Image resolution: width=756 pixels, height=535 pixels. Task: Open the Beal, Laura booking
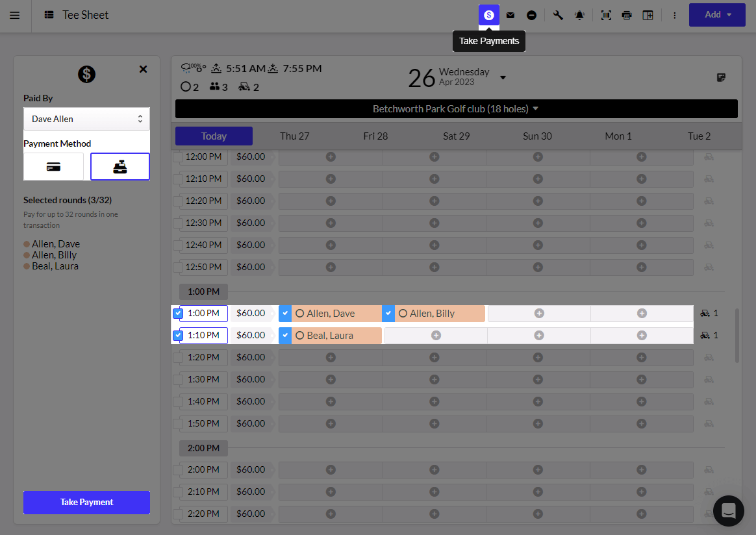point(336,336)
